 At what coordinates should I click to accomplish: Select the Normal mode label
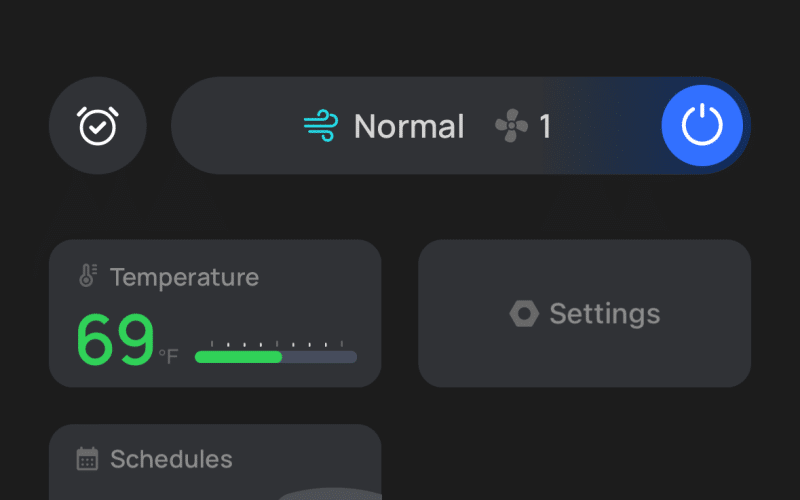tap(409, 126)
